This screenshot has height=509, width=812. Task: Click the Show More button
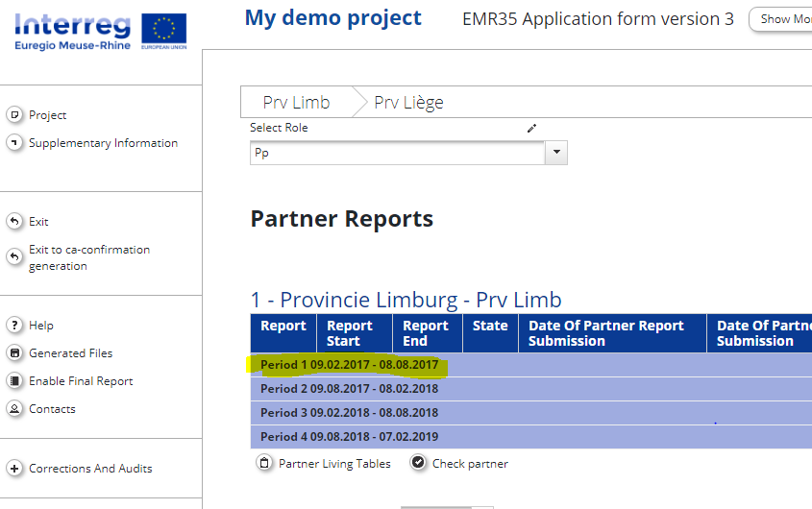[x=783, y=19]
